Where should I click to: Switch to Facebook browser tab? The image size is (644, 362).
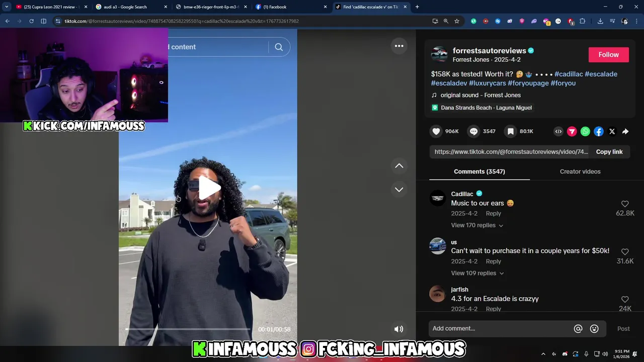coord(291,7)
